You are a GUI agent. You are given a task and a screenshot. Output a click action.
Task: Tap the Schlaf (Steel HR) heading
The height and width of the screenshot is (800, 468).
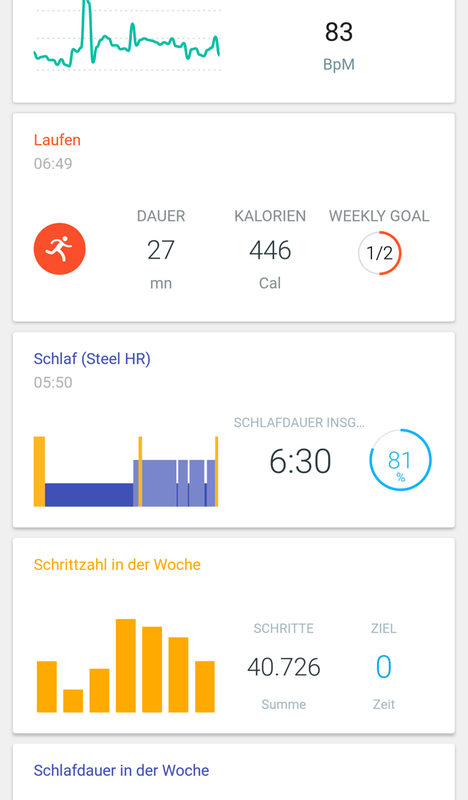(92, 359)
